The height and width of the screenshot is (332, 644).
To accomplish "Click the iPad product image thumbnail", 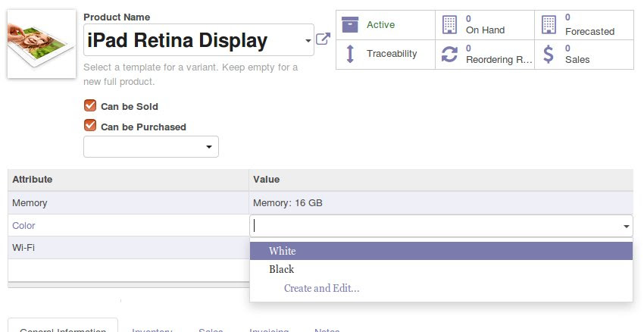I will point(42,44).
